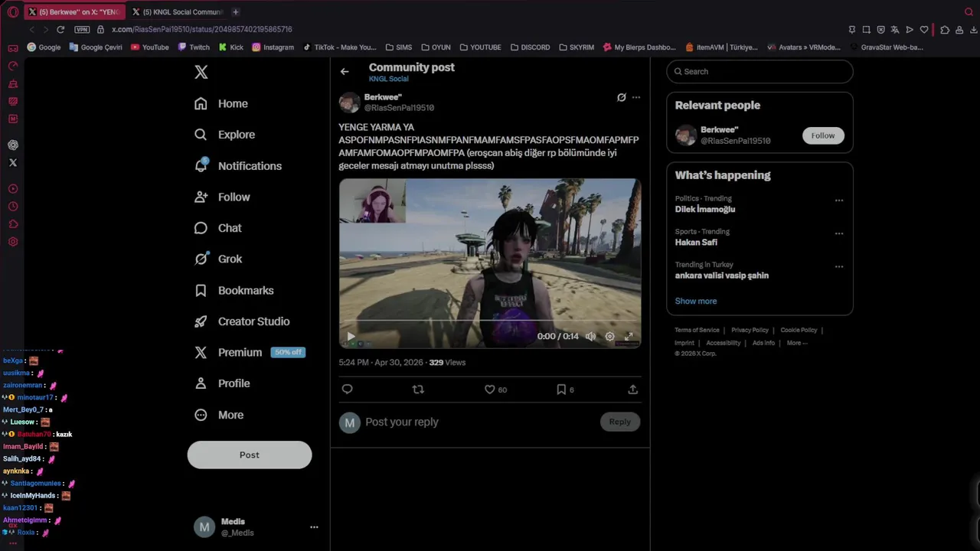This screenshot has width=980, height=551.
Task: Like the post with heart icon
Action: click(490, 390)
